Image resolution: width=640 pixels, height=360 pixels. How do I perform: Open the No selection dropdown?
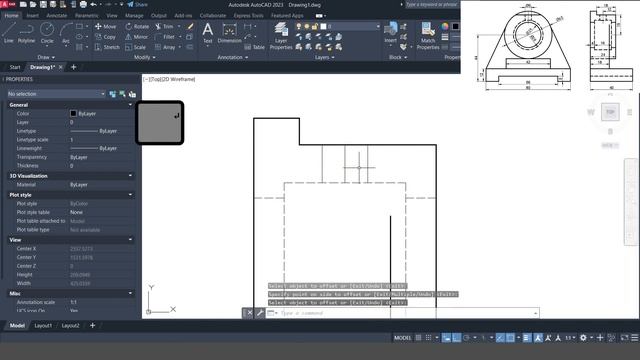(x=56, y=94)
